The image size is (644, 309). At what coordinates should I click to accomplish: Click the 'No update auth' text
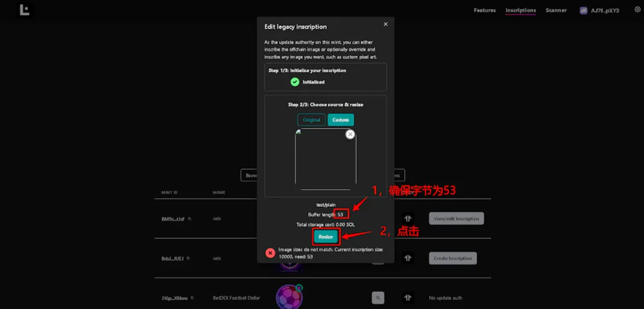point(445,298)
